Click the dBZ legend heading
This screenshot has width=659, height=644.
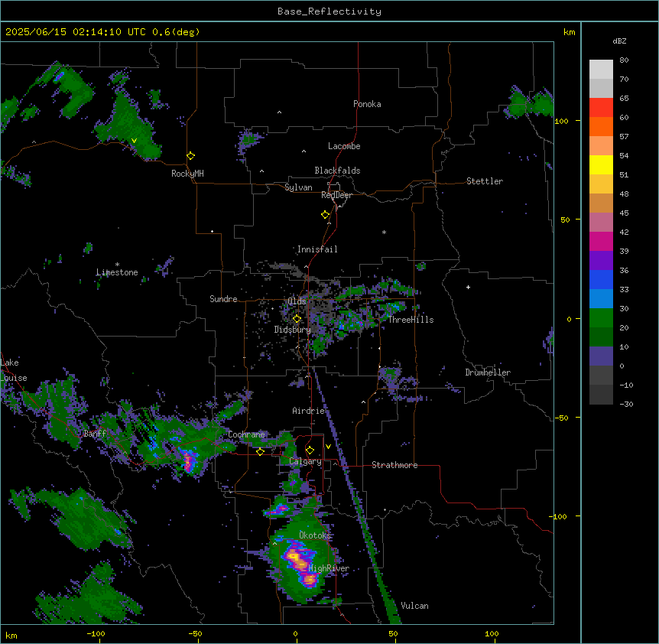point(619,41)
